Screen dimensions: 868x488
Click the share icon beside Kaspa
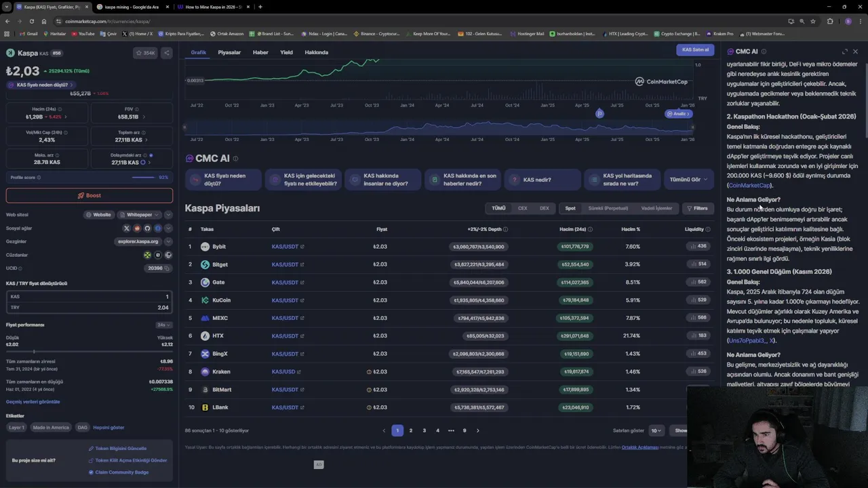pos(166,53)
